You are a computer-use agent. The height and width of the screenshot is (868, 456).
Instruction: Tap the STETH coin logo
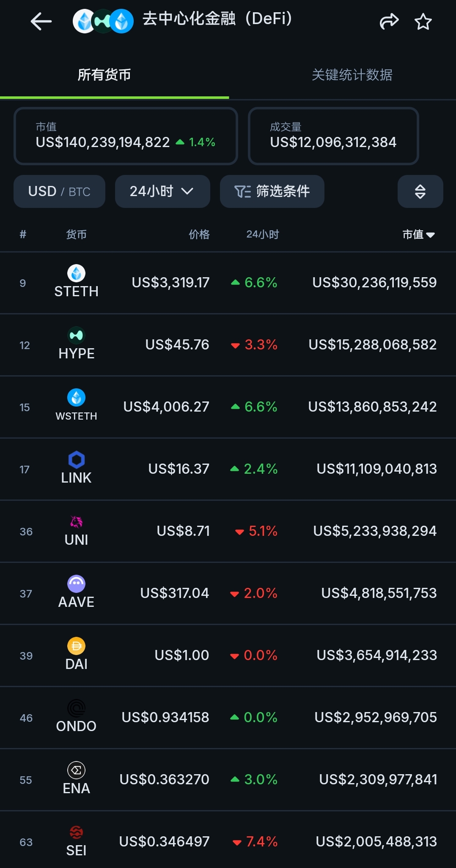77,273
